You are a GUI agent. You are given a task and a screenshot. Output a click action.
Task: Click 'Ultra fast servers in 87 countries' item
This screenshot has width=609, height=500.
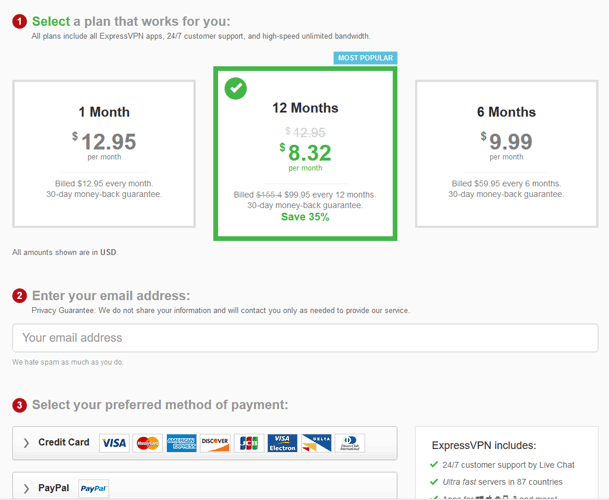pyautogui.click(x=502, y=482)
